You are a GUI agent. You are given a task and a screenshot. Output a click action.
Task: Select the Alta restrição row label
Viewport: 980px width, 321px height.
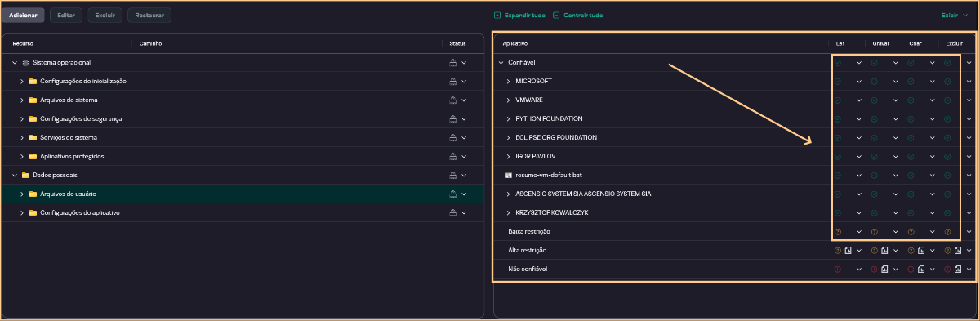click(527, 251)
